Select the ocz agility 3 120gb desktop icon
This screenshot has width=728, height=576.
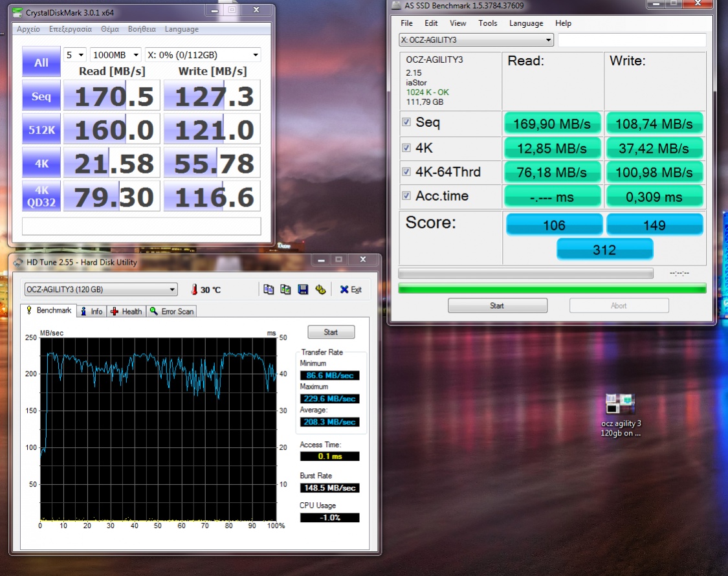pyautogui.click(x=621, y=415)
